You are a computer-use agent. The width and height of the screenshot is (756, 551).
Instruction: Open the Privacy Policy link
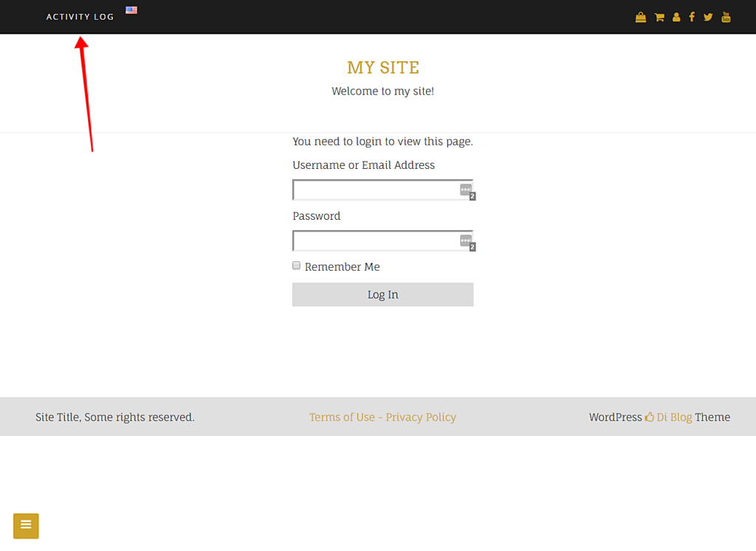coord(421,417)
